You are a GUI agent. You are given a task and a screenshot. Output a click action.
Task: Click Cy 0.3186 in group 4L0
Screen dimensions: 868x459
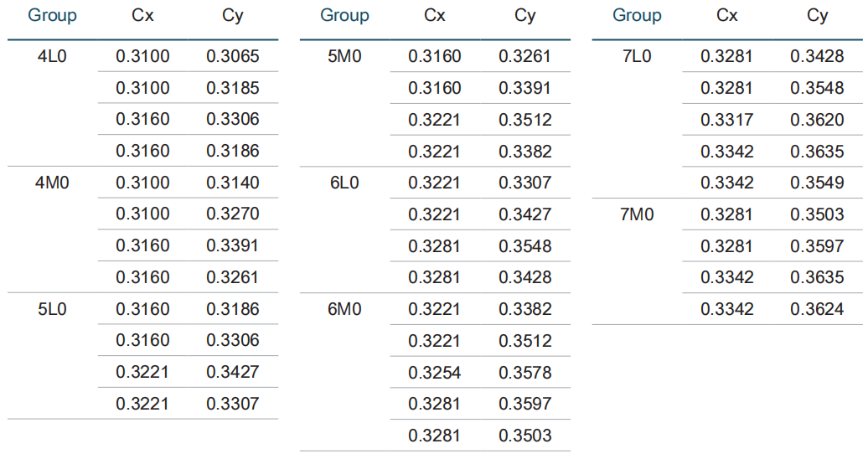point(233,151)
